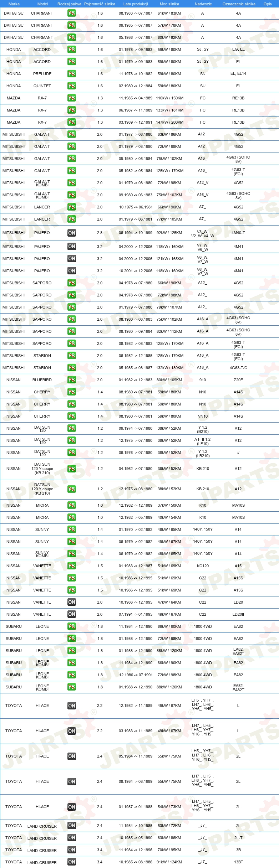
Task: Click the 2.8 engine capacity cell
Action: pyautogui.click(x=100, y=233)
